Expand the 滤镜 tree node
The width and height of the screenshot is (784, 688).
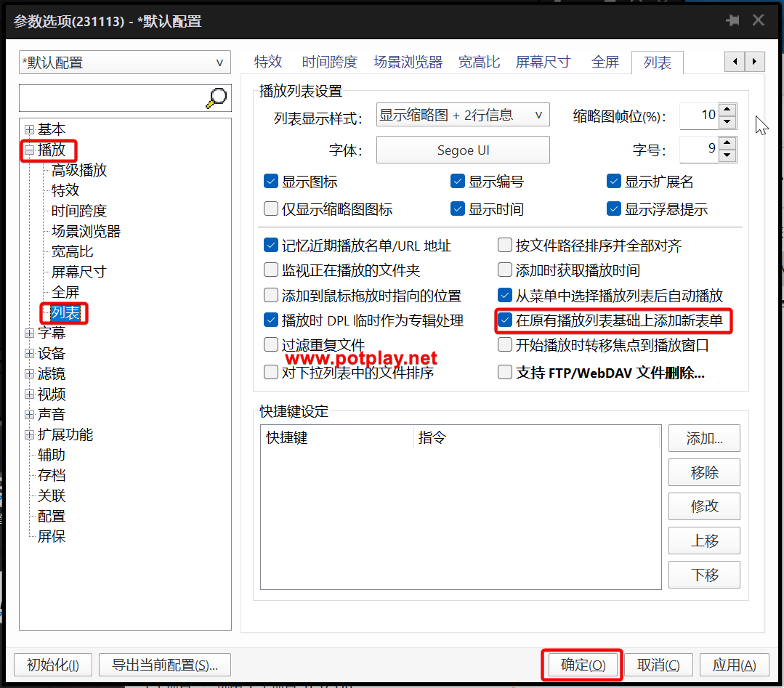tap(30, 373)
